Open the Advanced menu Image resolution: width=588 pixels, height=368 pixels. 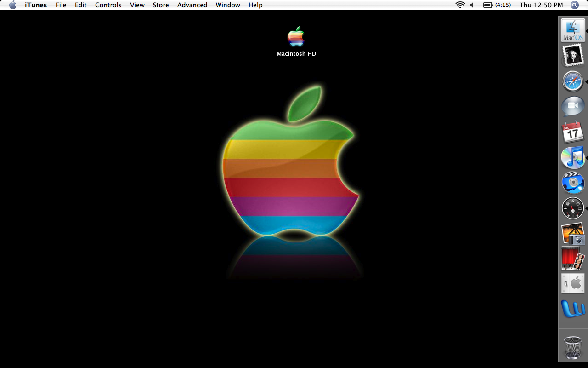192,5
